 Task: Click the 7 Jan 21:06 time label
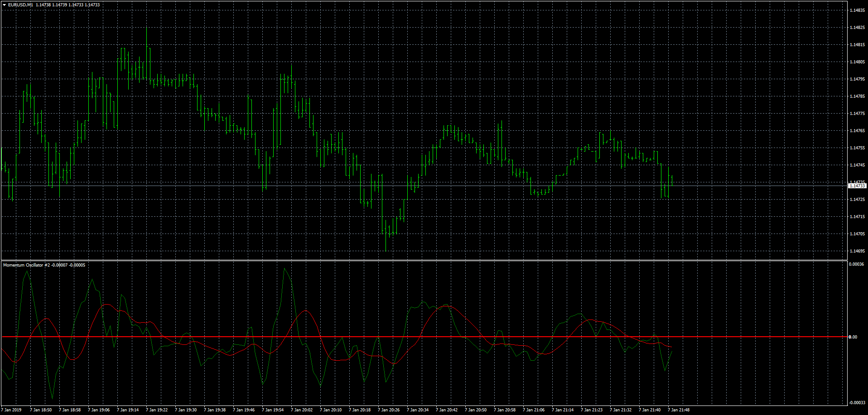[534, 410]
